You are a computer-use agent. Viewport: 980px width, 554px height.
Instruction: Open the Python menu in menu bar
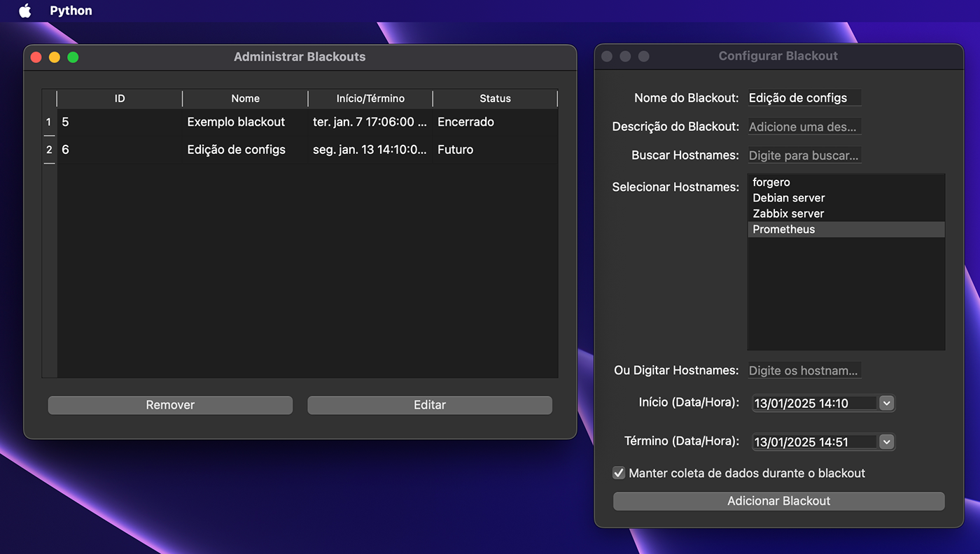(x=71, y=10)
